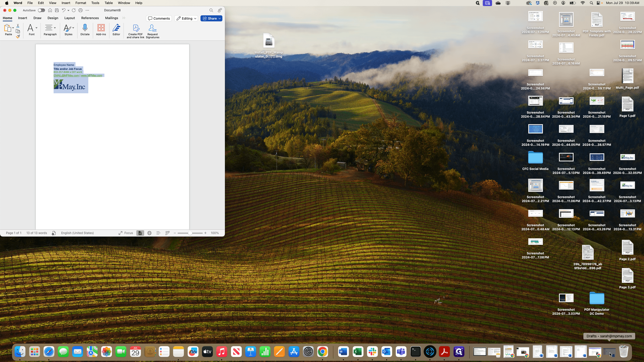
Task: Click the zoom slider handle
Action: pos(190,233)
